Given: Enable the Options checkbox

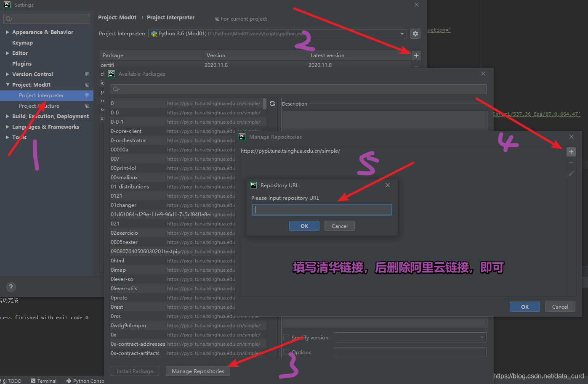Looking at the screenshot, I should click(x=286, y=352).
